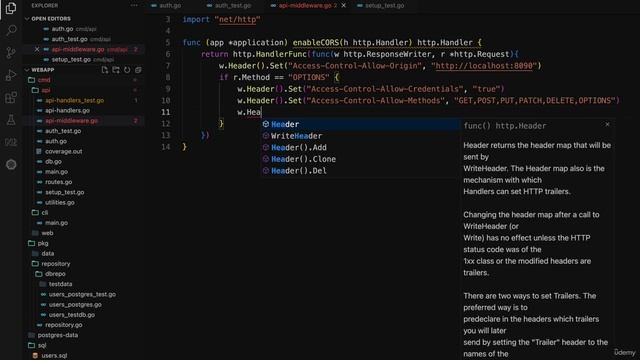
Task: Click line number 11 in the gutter
Action: tap(165, 112)
